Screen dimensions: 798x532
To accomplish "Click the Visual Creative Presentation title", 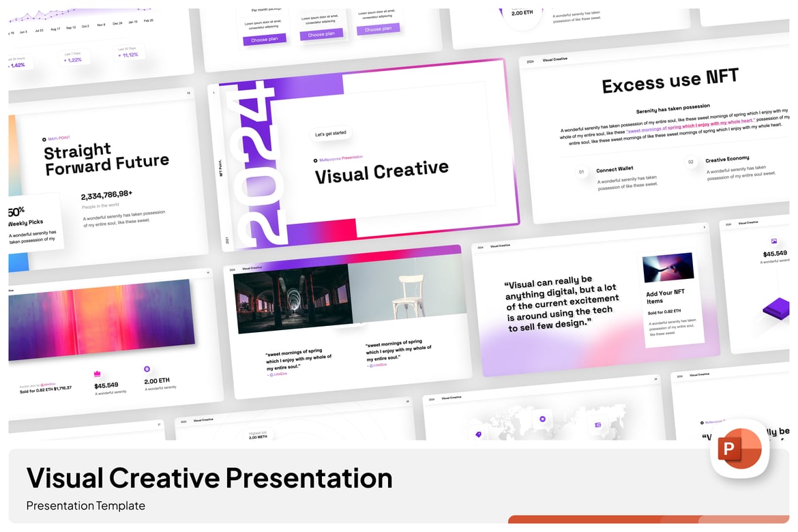I will click(209, 477).
